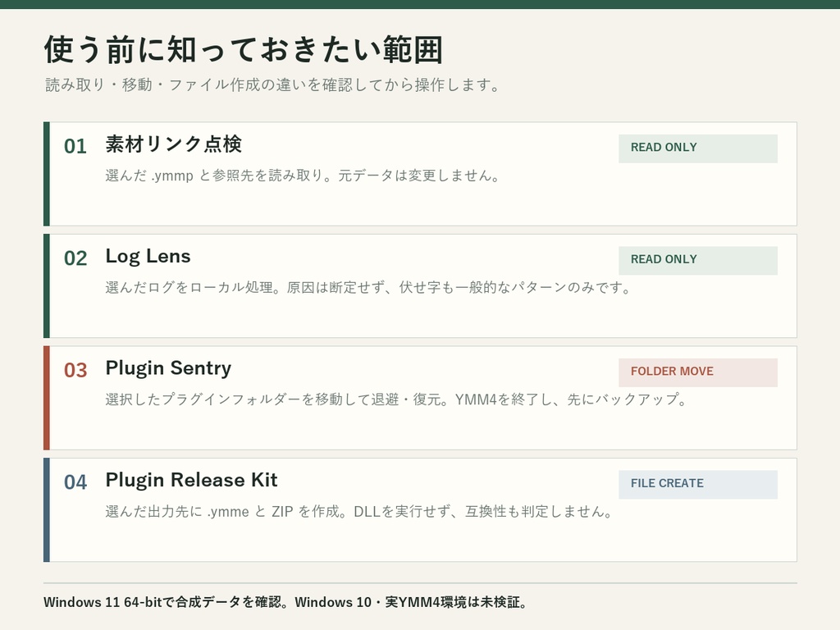The width and height of the screenshot is (840, 630).
Task: Click the description starting 選択したプラグインフォルダー
Action: 396,399
